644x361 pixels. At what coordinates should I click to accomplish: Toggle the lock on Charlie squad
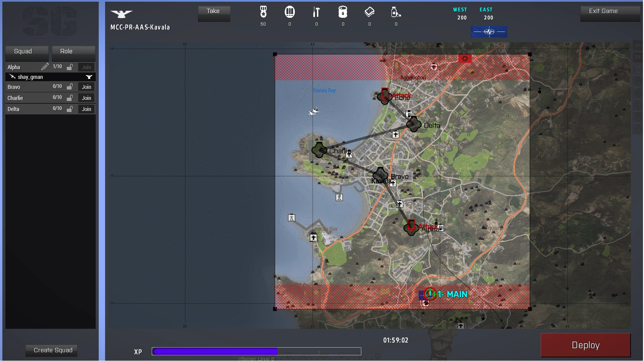(x=70, y=98)
